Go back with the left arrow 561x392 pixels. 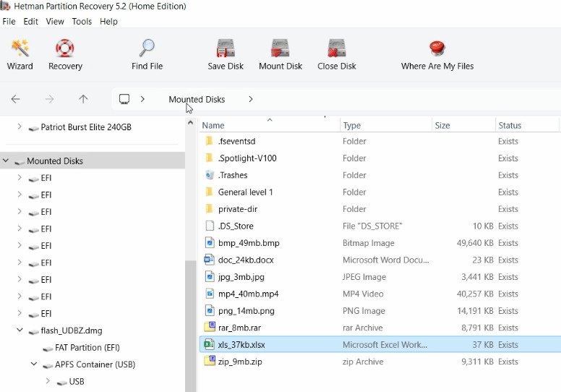click(15, 99)
